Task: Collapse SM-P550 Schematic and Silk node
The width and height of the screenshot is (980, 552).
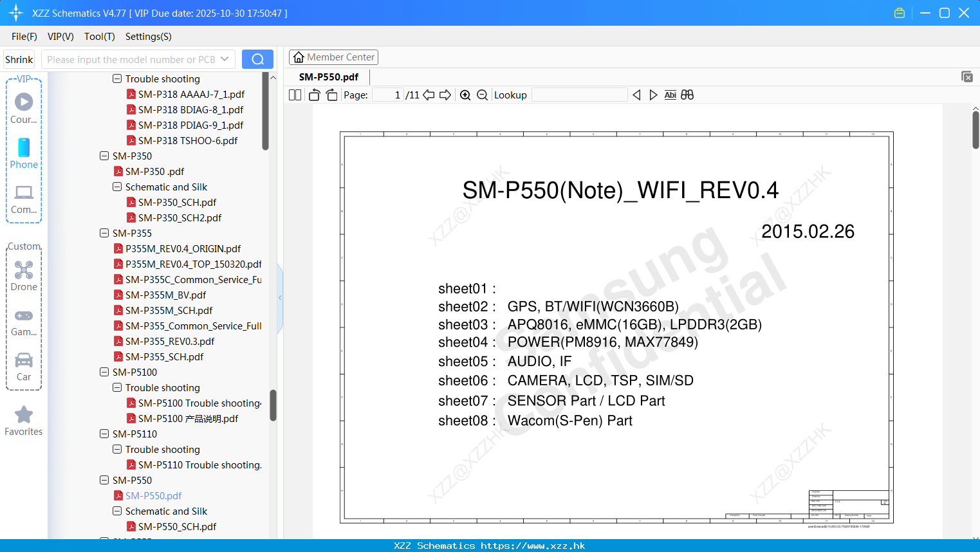Action: point(117,511)
